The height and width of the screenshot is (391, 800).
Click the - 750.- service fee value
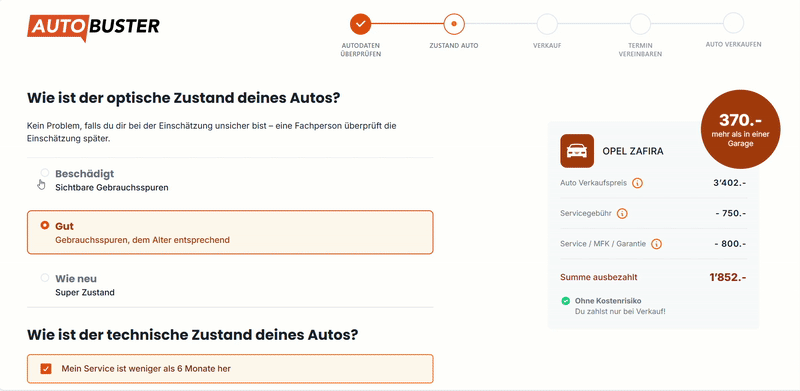(731, 213)
